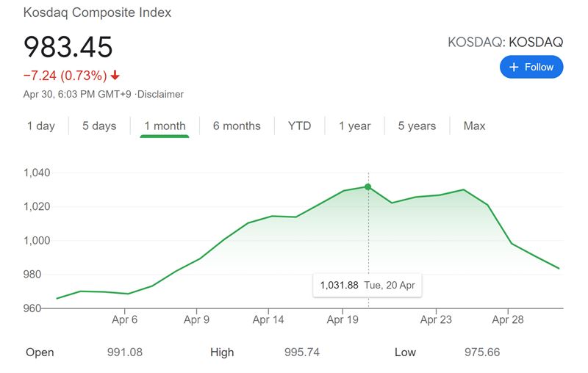Click the Apr 6 axis label
This screenshot has height=373, width=588.
[x=125, y=319]
